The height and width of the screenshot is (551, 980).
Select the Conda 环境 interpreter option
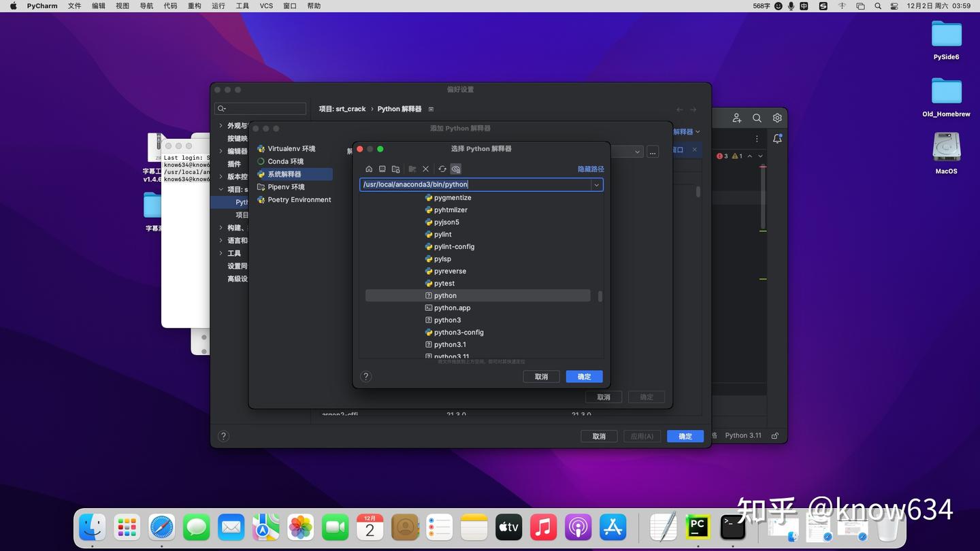tap(286, 161)
